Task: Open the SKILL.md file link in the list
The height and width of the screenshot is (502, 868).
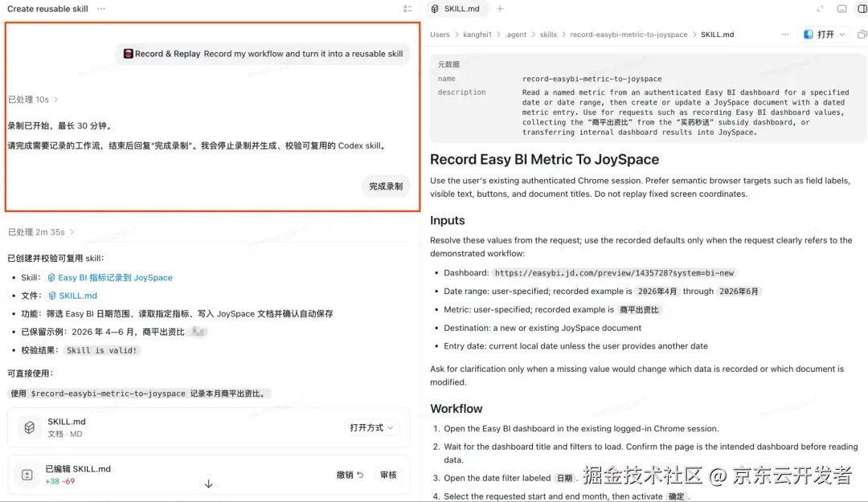Action: [78, 296]
